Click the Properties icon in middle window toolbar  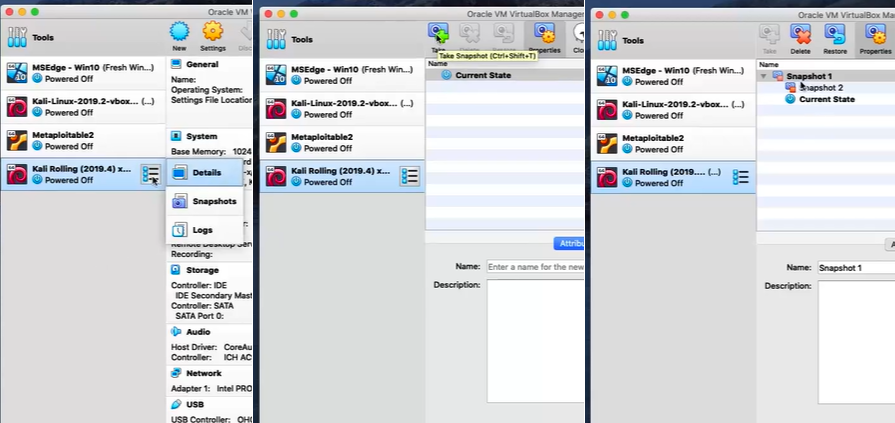tap(545, 33)
